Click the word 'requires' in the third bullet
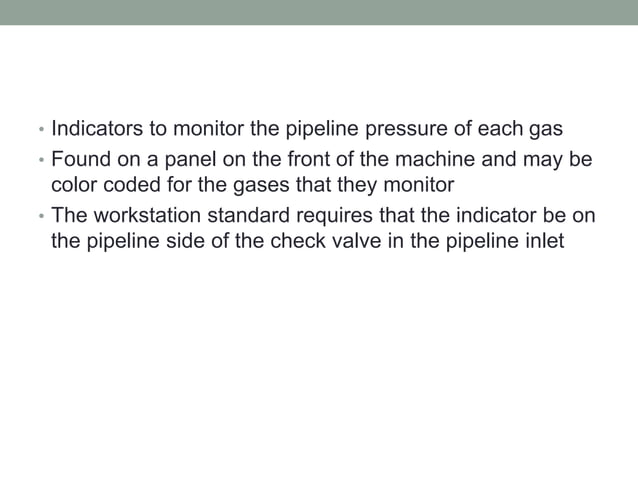 (334, 216)
